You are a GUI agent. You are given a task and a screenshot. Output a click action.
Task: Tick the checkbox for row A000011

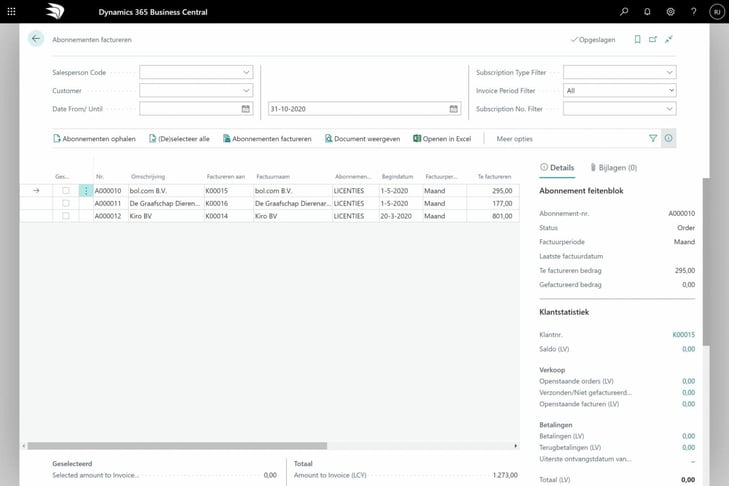click(66, 203)
